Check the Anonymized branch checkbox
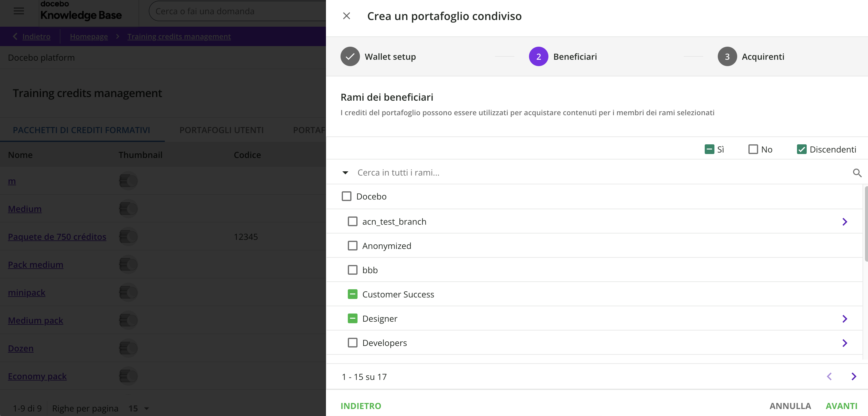Screen dimensions: 868x416 click(352, 246)
